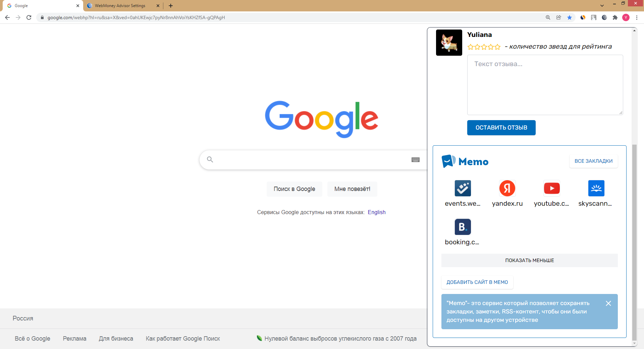This screenshot has height=349, width=644.
Task: Open the WebMoney Advisor extension icon
Action: coord(604,17)
